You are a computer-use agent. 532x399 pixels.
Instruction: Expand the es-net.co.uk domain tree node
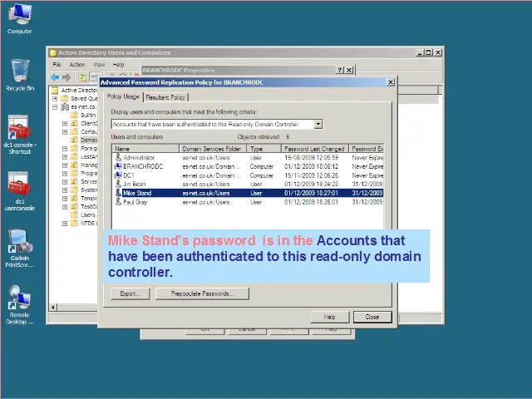(x=55, y=106)
